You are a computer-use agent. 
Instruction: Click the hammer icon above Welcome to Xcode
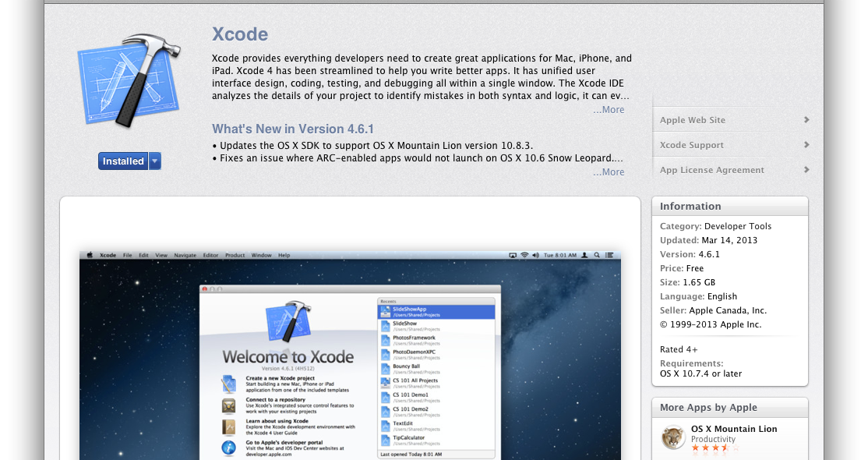288,321
